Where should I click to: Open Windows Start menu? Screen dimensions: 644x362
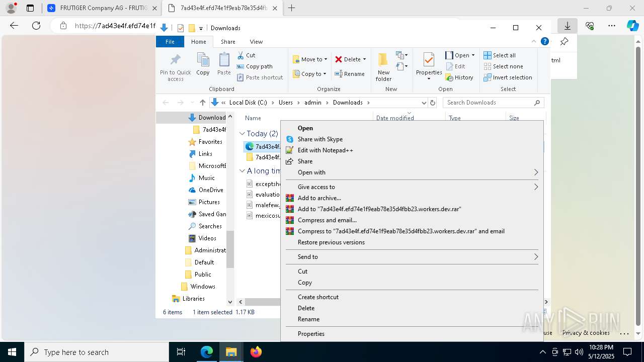(12, 352)
